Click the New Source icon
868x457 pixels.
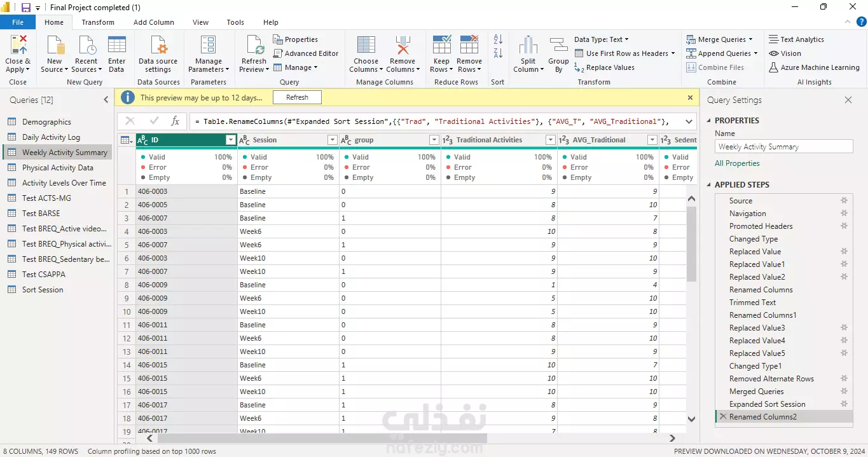click(x=55, y=46)
